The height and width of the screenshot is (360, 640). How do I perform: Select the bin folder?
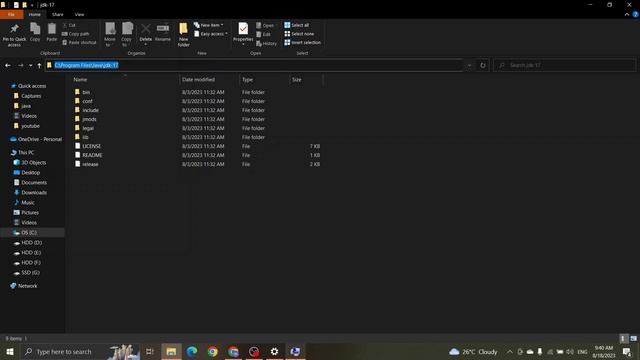click(x=86, y=92)
